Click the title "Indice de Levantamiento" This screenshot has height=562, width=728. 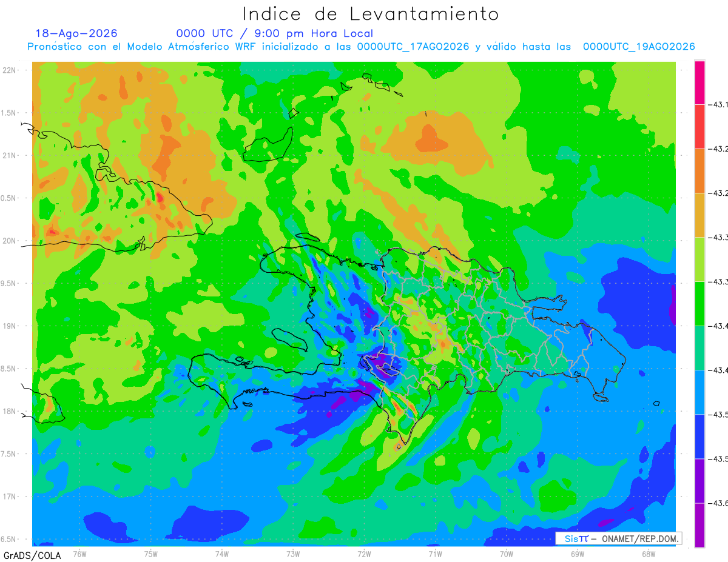point(371,14)
